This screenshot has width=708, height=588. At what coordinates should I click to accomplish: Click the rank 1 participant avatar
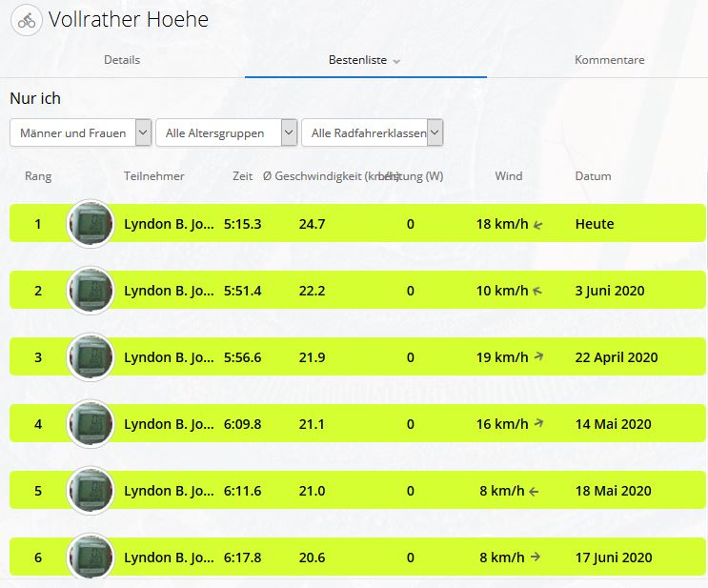click(91, 224)
